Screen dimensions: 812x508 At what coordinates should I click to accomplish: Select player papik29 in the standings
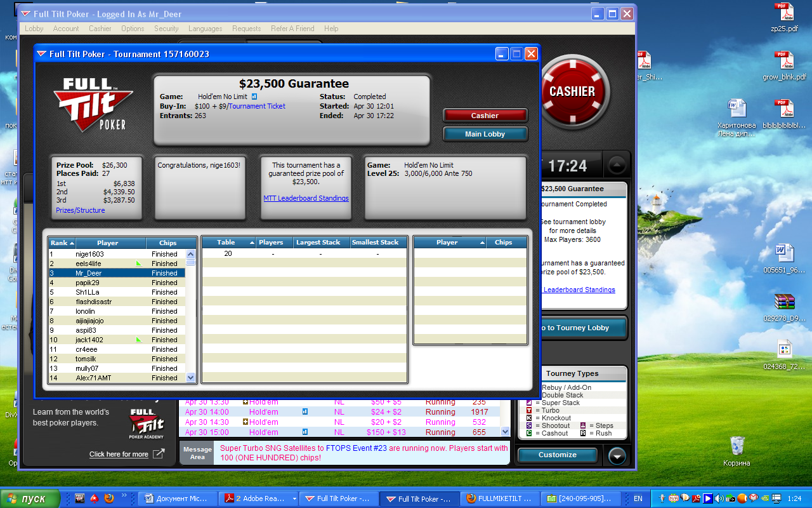point(117,283)
